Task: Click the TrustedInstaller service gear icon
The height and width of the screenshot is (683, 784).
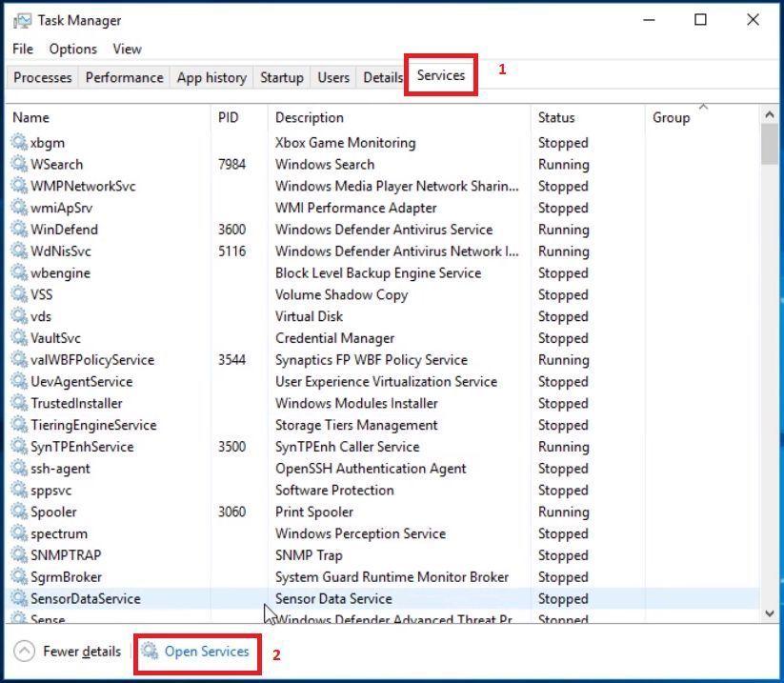Action: click(19, 403)
